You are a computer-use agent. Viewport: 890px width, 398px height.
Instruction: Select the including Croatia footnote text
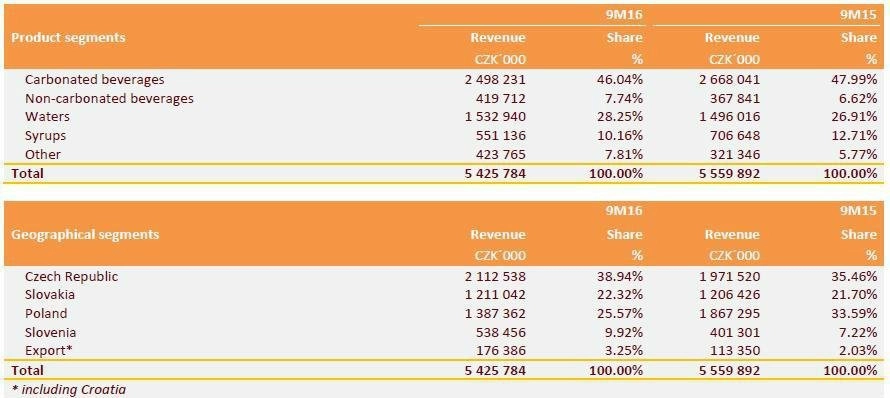(x=69, y=389)
